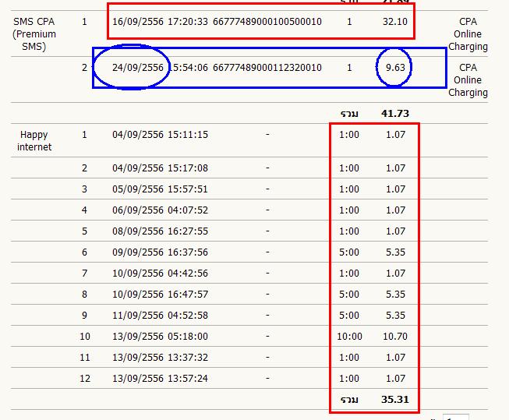The width and height of the screenshot is (509, 420).
Task: Click row number 3 in Happy internet
Action: coord(84,189)
